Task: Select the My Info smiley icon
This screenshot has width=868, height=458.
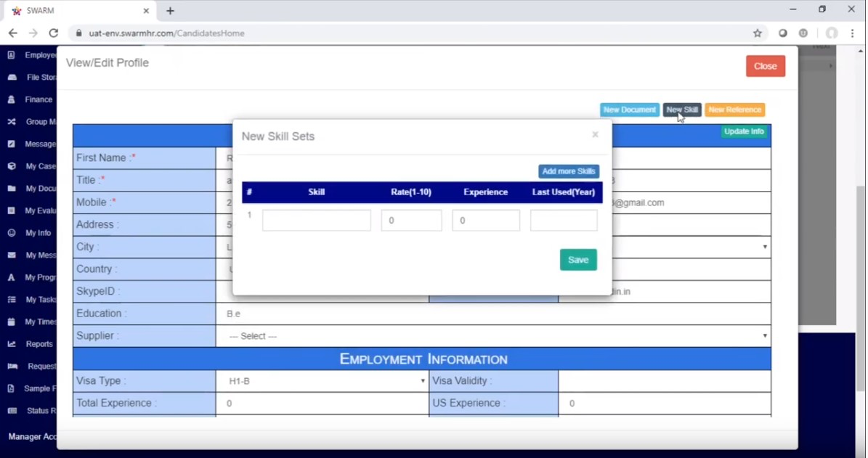Action: tap(11, 232)
